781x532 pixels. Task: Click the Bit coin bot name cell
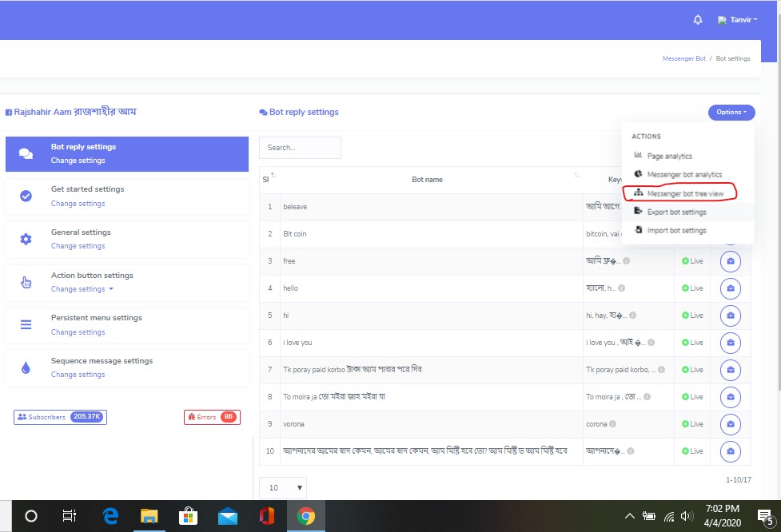coord(432,234)
